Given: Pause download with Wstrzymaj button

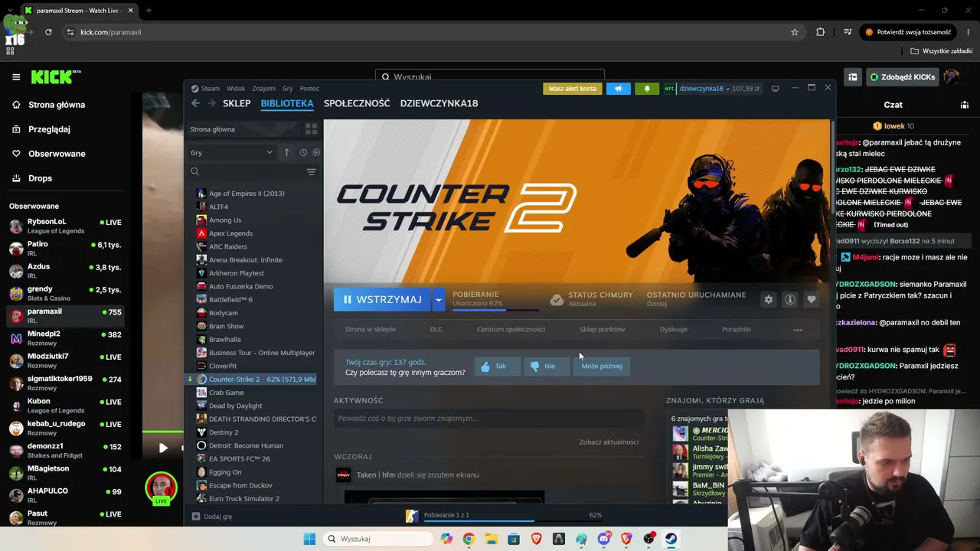Looking at the screenshot, I should point(382,299).
